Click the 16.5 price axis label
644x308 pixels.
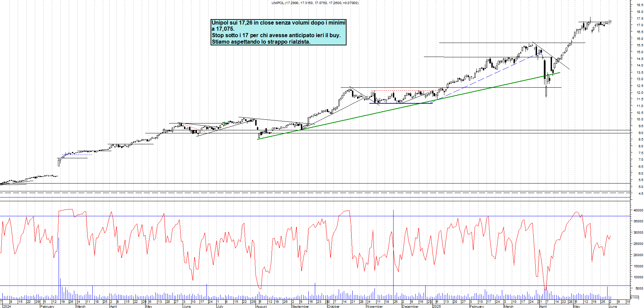pos(640,32)
